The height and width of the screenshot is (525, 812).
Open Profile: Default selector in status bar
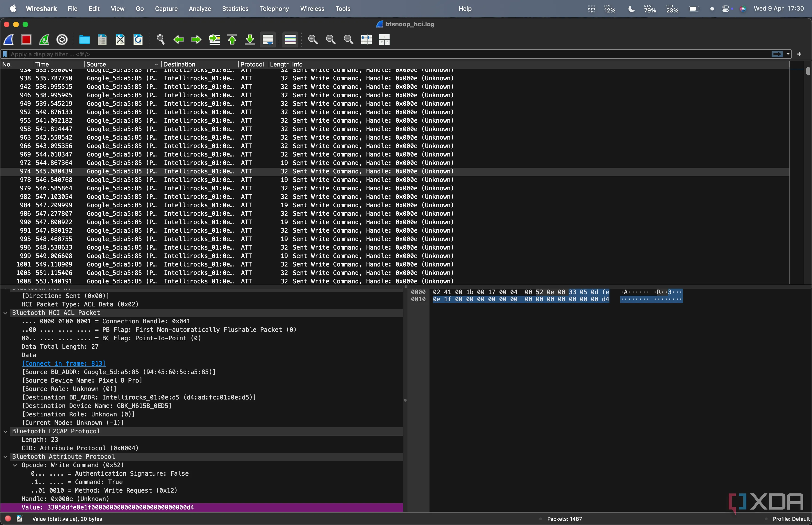pyautogui.click(x=791, y=519)
